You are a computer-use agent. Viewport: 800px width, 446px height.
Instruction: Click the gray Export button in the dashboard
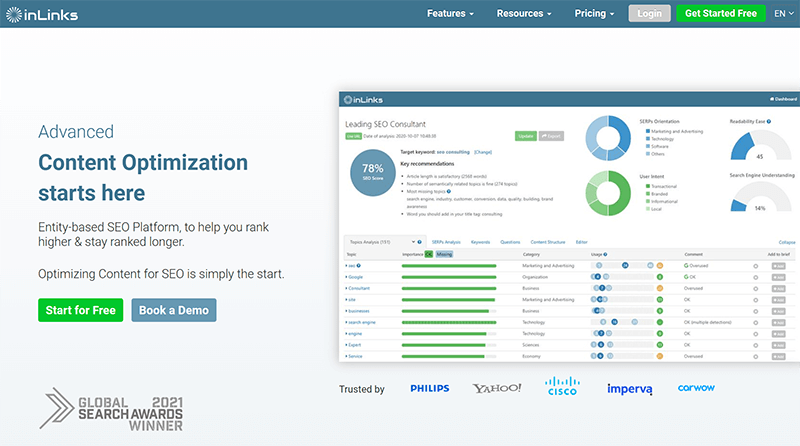click(x=551, y=136)
